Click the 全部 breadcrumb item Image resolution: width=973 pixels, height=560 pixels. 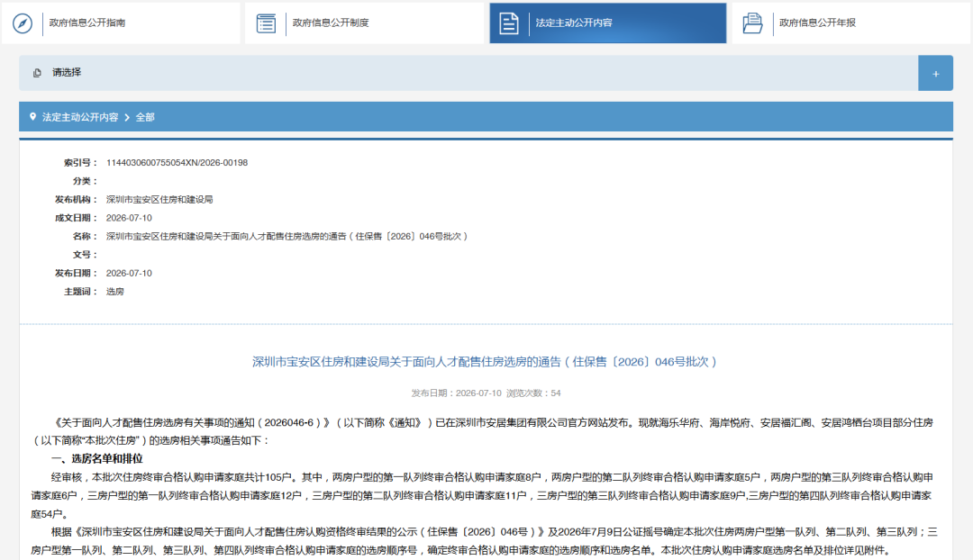click(x=145, y=117)
